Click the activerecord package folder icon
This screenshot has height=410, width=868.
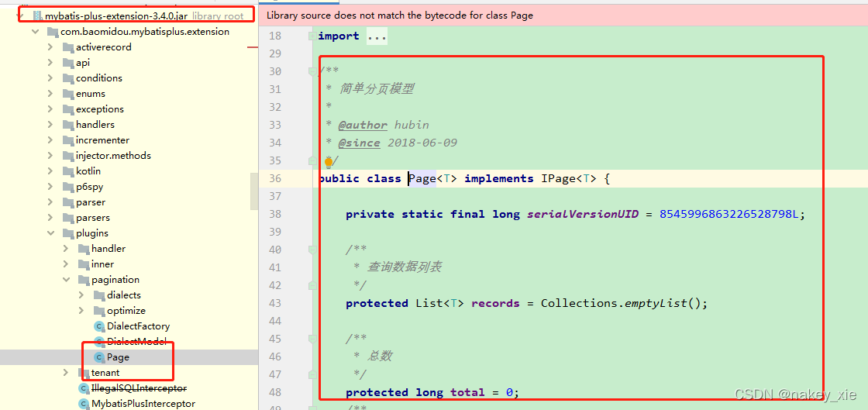coord(67,47)
